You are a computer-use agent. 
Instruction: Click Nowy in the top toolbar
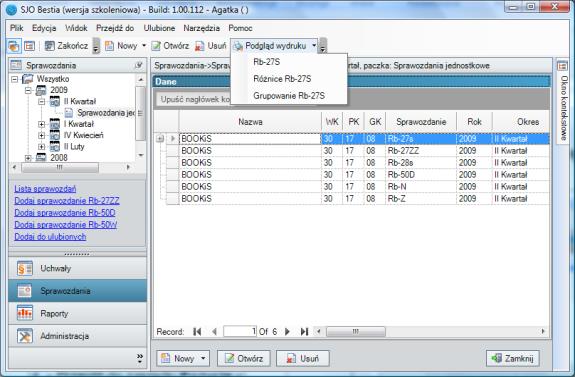(122, 46)
